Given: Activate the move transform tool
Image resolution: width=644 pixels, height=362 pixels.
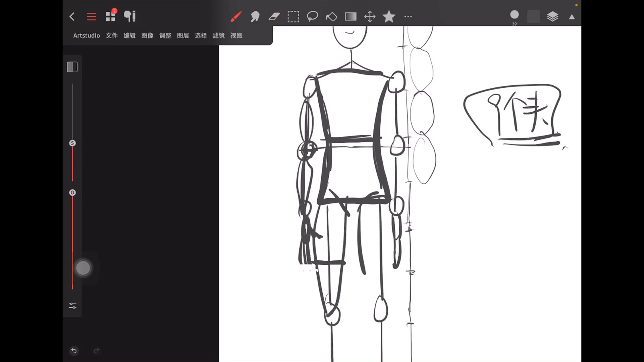Looking at the screenshot, I should pos(370,16).
